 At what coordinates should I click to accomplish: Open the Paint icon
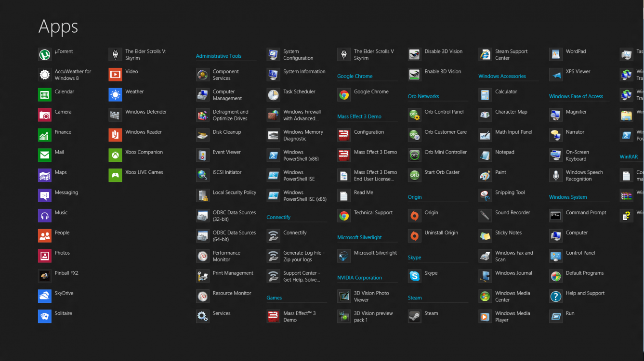pyautogui.click(x=485, y=176)
